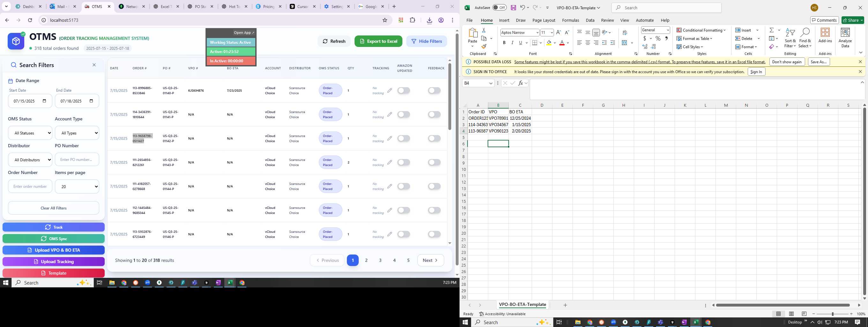Screen dimensions: 868x327
Task: Click Clear All Filters button
Action: (54, 208)
